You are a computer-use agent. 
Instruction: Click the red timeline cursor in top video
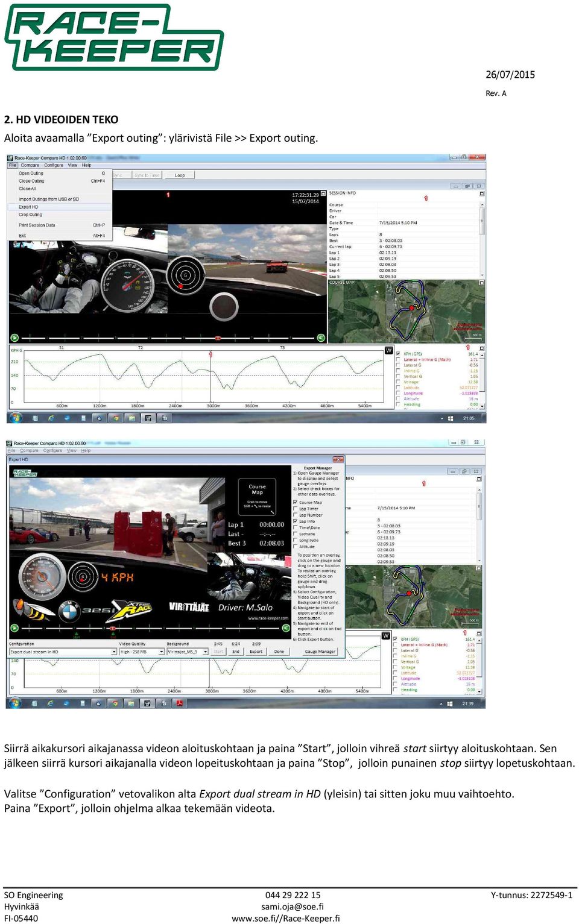click(218, 338)
